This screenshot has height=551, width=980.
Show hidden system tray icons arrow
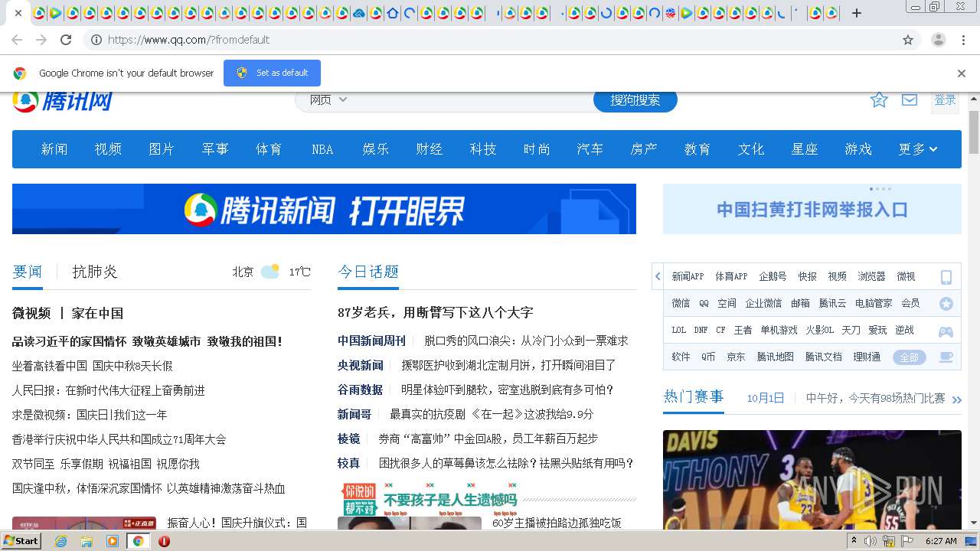[x=854, y=541]
